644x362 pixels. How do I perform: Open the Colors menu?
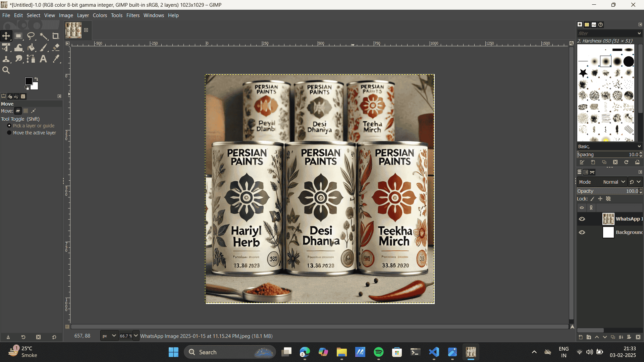pyautogui.click(x=100, y=15)
